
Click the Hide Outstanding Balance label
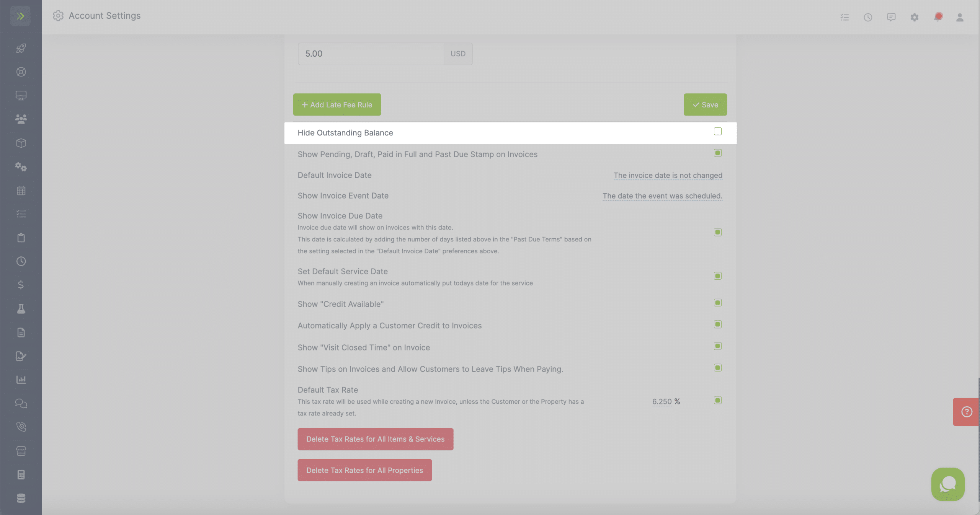[x=345, y=133]
